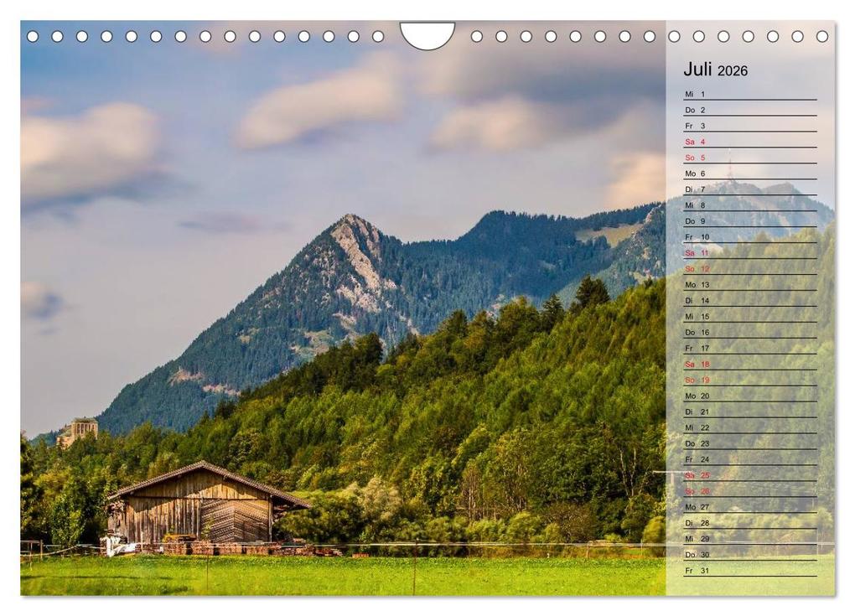Select the 'Mo 20' date row
855x616 pixels.
[x=750, y=396]
